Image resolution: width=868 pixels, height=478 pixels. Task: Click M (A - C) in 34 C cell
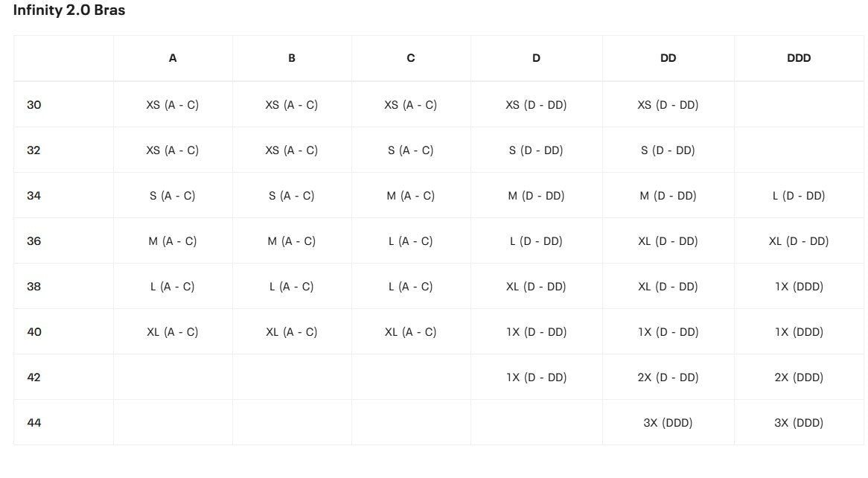pos(411,196)
